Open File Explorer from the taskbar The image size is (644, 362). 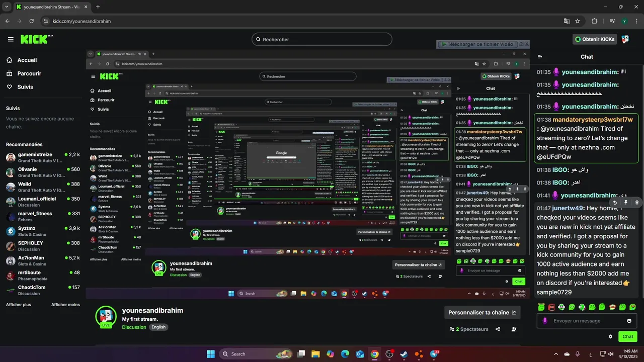(x=315, y=354)
